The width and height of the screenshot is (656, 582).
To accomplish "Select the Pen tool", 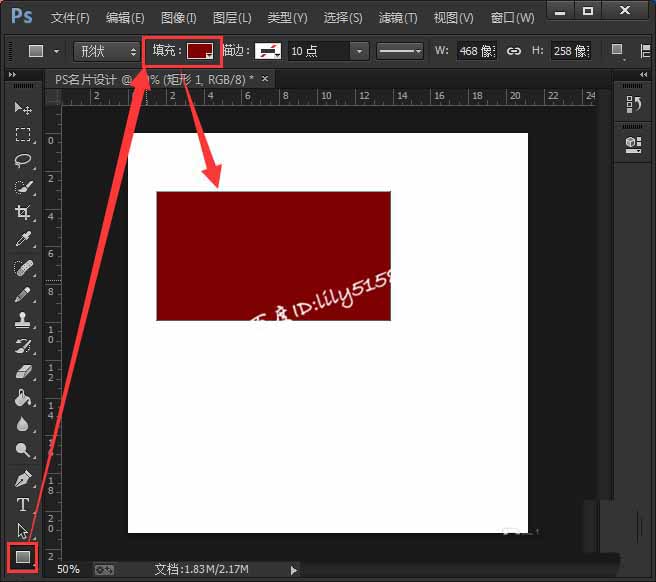I will click(22, 479).
